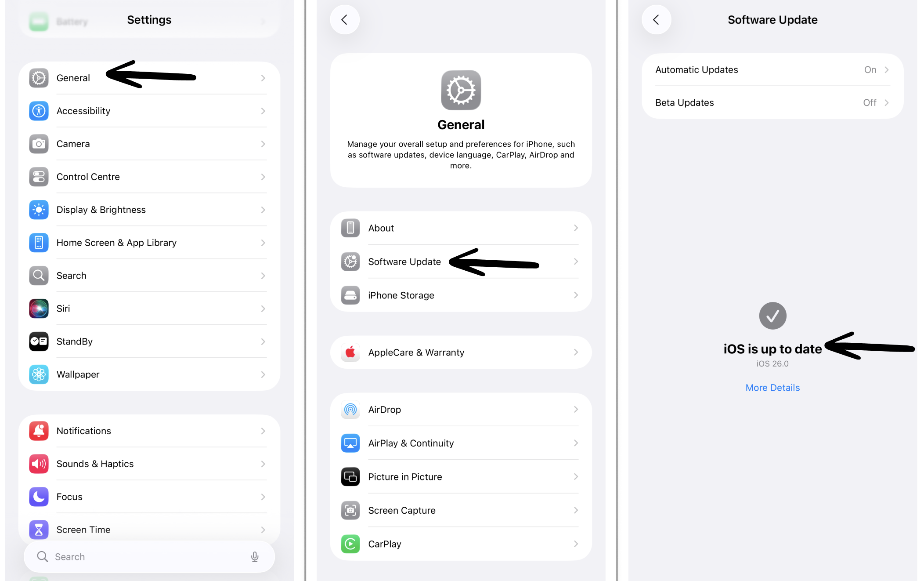Screen dimensions: 924x581
Task: Go back from the General page
Action: click(x=345, y=20)
